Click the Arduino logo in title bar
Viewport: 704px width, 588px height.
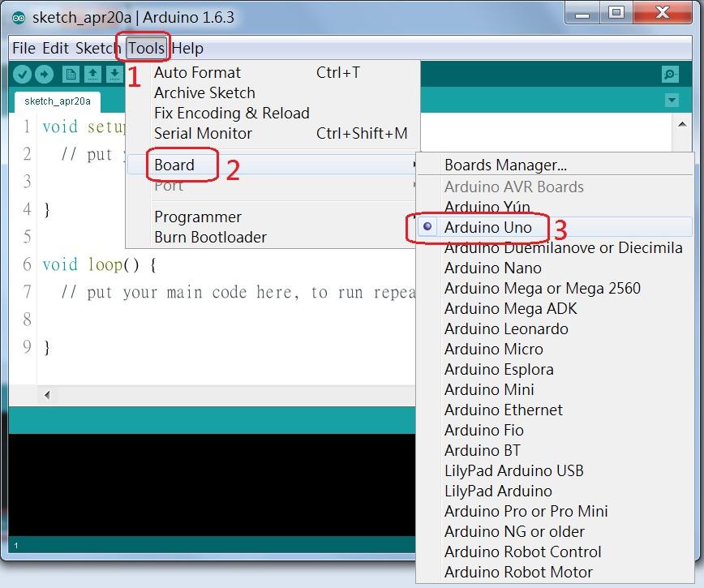[19, 18]
